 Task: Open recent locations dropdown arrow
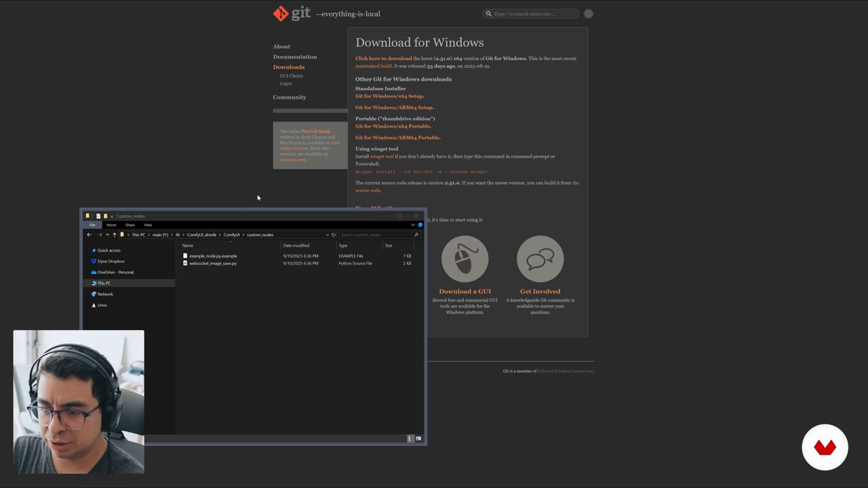coord(107,235)
